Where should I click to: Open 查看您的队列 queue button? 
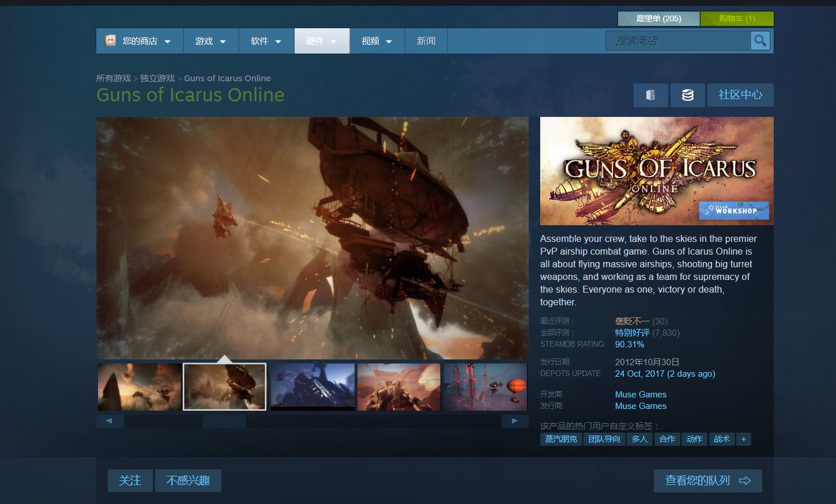(707, 480)
